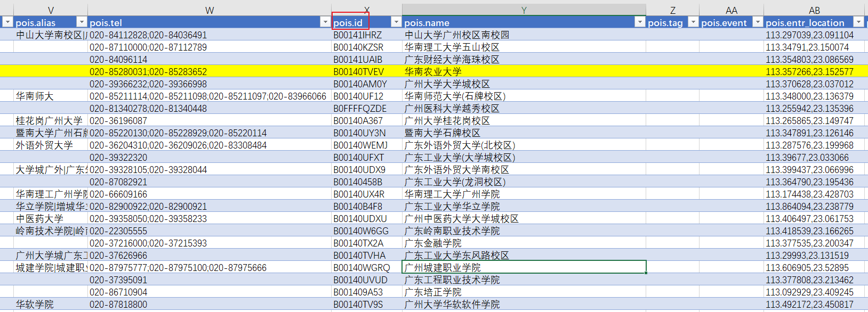This screenshot has height=312, width=868.
Task: Select alias cell 华南师大
Action: [51, 96]
